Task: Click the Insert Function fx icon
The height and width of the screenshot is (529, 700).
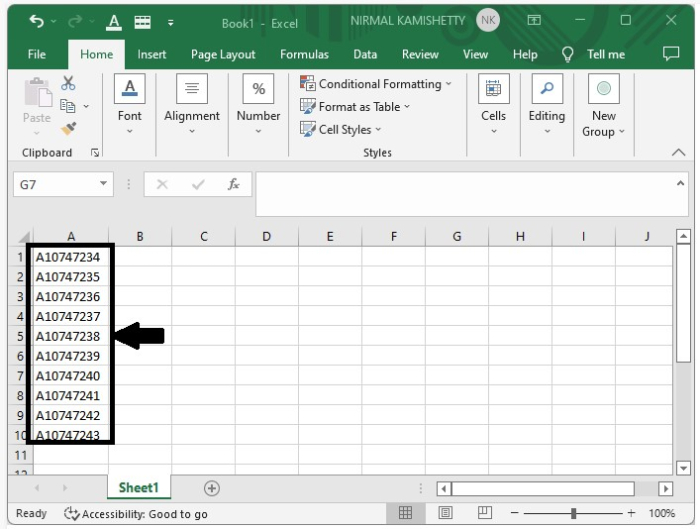Action: point(233,184)
